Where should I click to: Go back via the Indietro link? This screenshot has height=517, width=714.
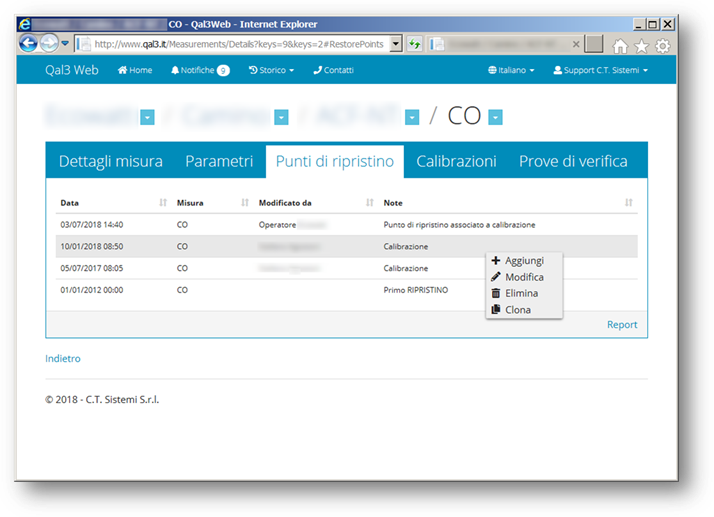63,358
